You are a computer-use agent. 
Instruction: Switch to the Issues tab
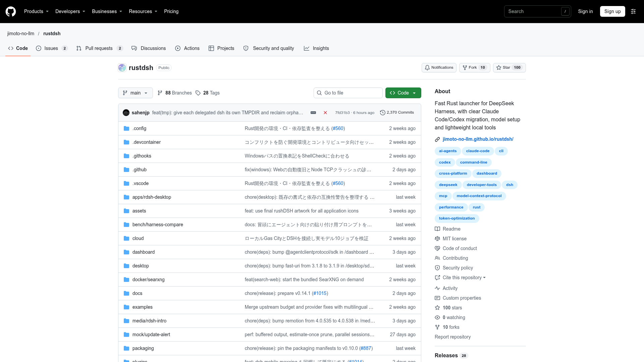tap(52, 48)
